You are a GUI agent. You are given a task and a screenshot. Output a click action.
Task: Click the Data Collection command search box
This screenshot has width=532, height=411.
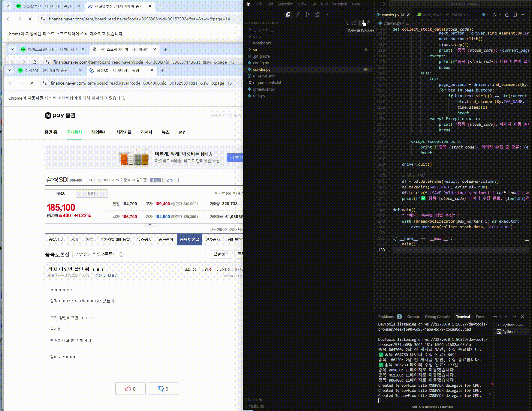[461, 4]
